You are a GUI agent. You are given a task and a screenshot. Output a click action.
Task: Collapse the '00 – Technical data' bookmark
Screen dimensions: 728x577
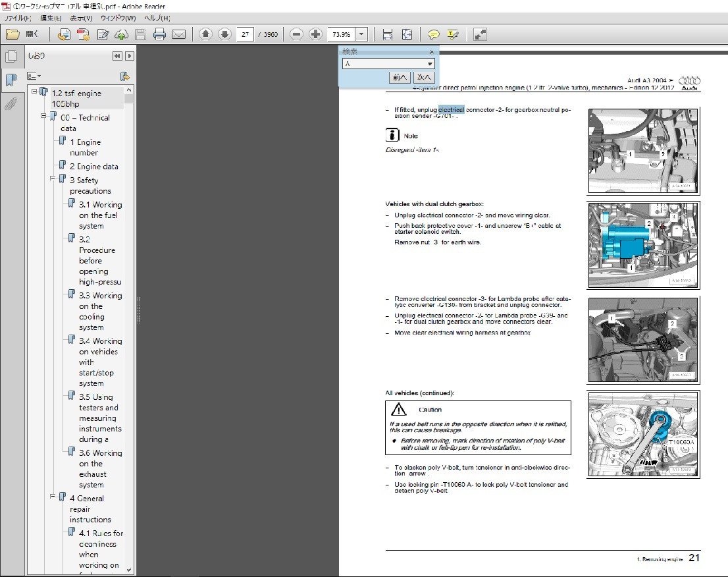tap(43, 116)
